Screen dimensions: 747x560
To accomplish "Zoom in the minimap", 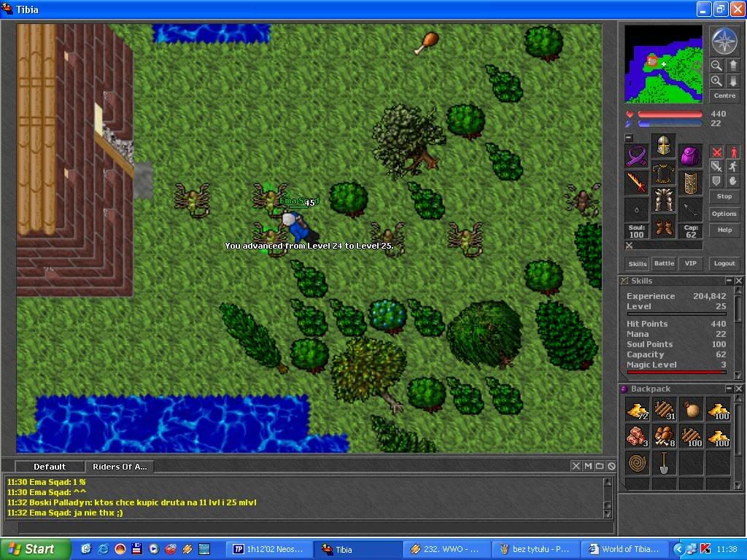I will point(716,81).
